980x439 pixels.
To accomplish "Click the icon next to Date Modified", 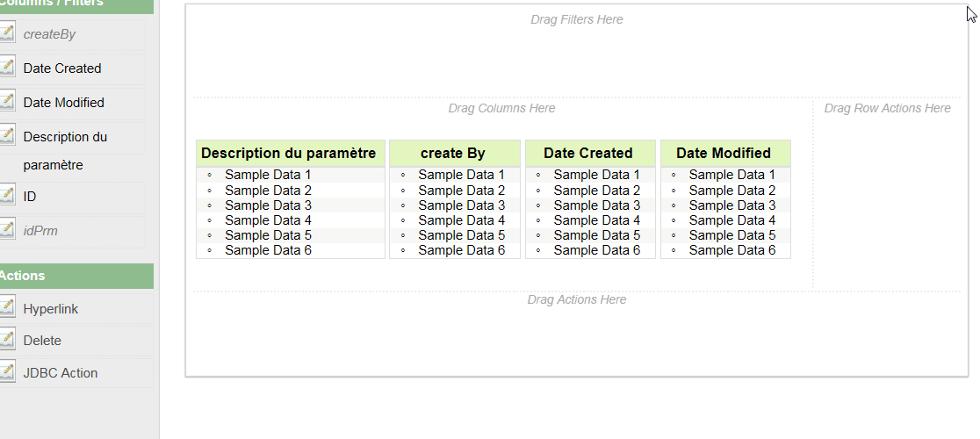I will pyautogui.click(x=7, y=102).
